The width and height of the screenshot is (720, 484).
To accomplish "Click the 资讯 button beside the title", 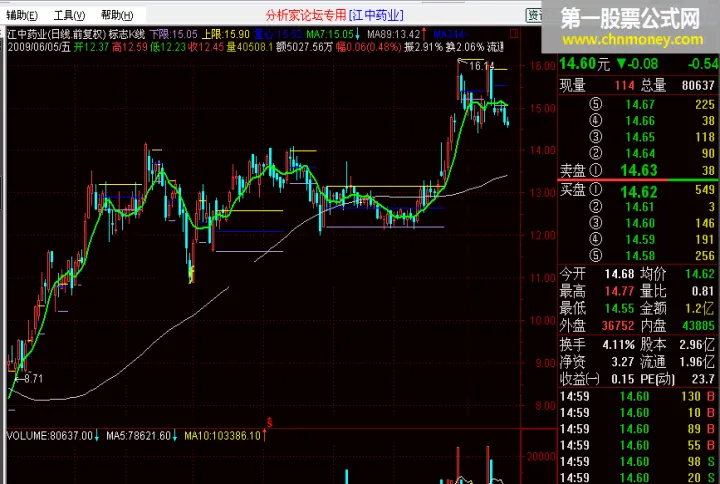I will (x=535, y=16).
